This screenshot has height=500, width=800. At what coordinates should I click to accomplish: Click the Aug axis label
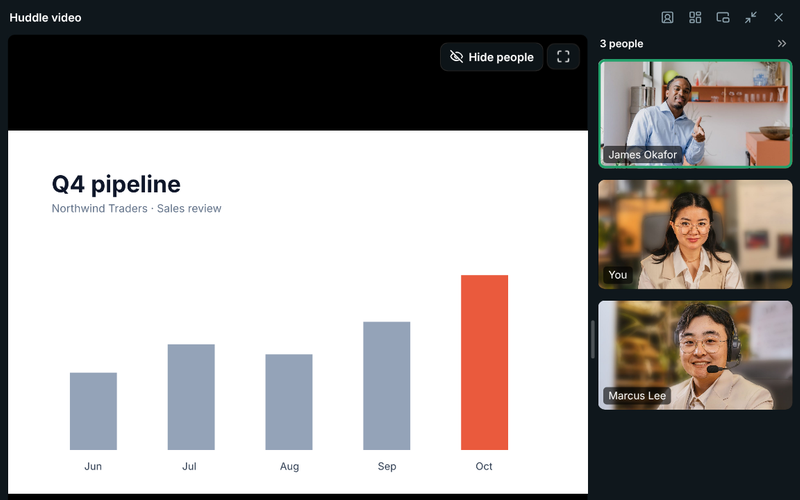tap(289, 466)
